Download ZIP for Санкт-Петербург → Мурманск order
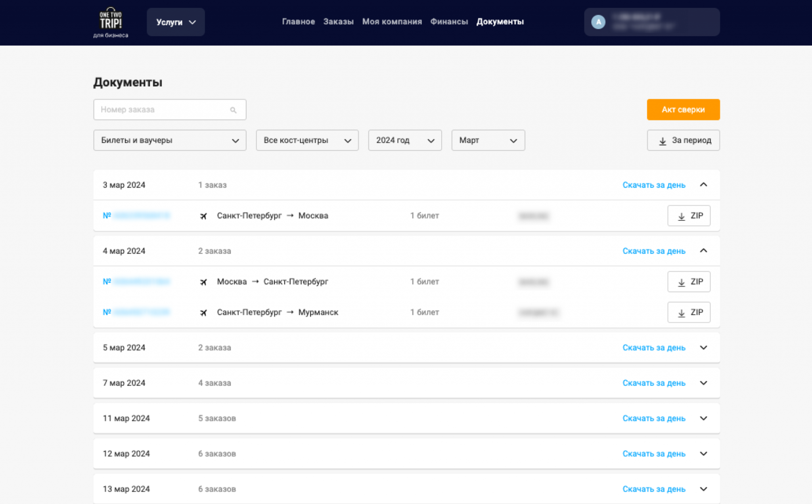This screenshot has height=504, width=812. tap(688, 312)
